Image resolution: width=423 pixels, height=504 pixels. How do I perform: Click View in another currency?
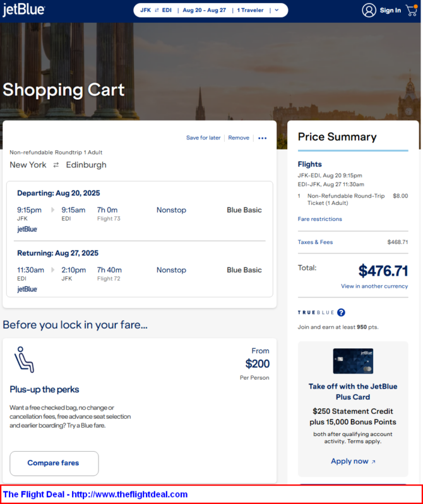pos(374,286)
